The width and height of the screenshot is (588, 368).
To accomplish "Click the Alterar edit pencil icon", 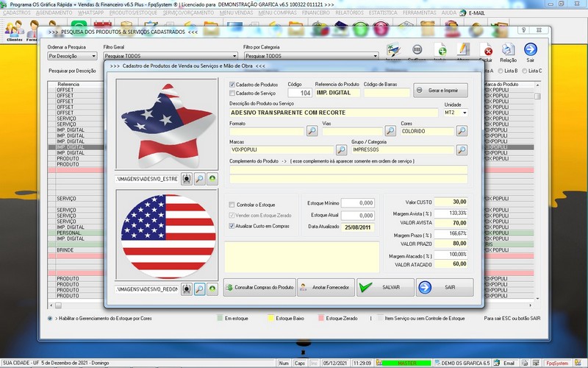I will [463, 50].
